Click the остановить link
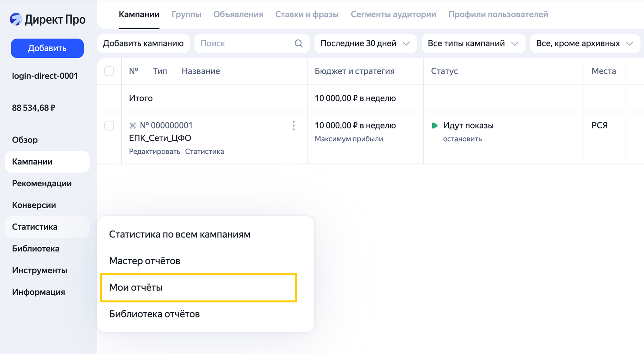The width and height of the screenshot is (644, 354). pos(462,139)
